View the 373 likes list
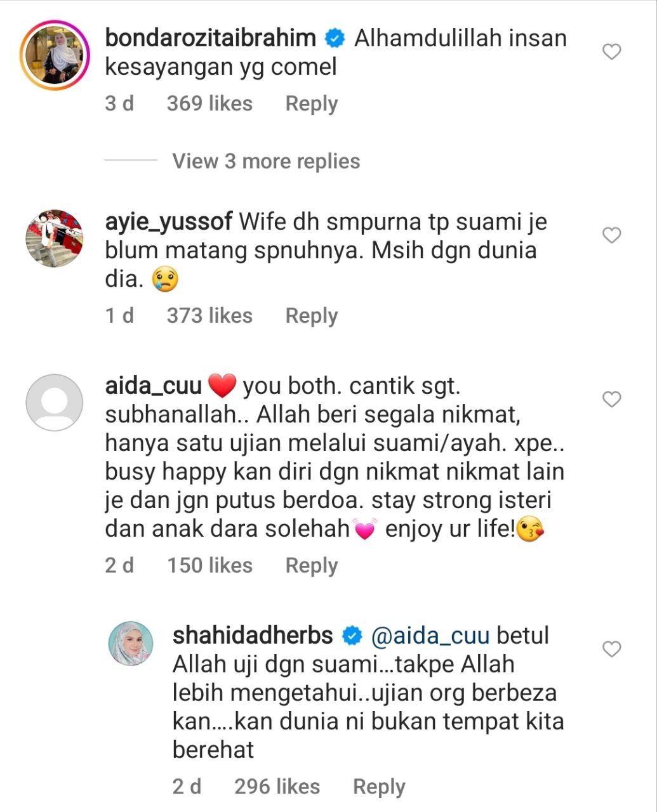657x812 pixels. pos(209,316)
